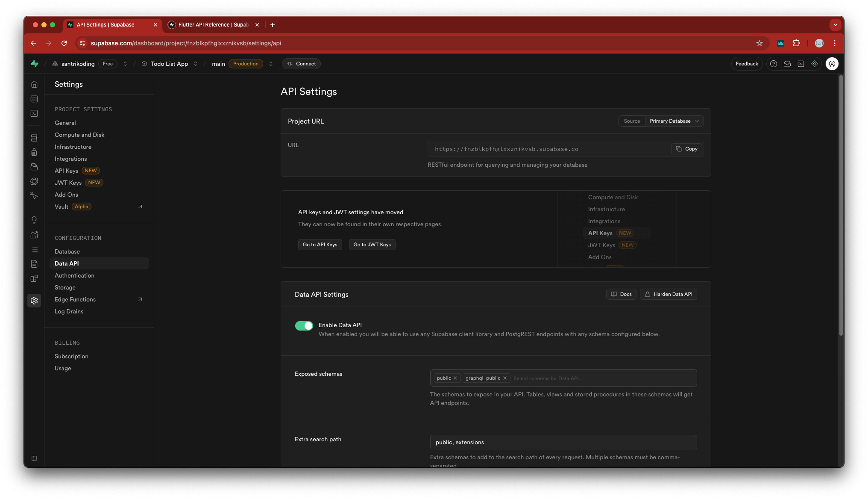This screenshot has width=868, height=499.
Task: Open Integrations settings in sidebar
Action: click(70, 159)
